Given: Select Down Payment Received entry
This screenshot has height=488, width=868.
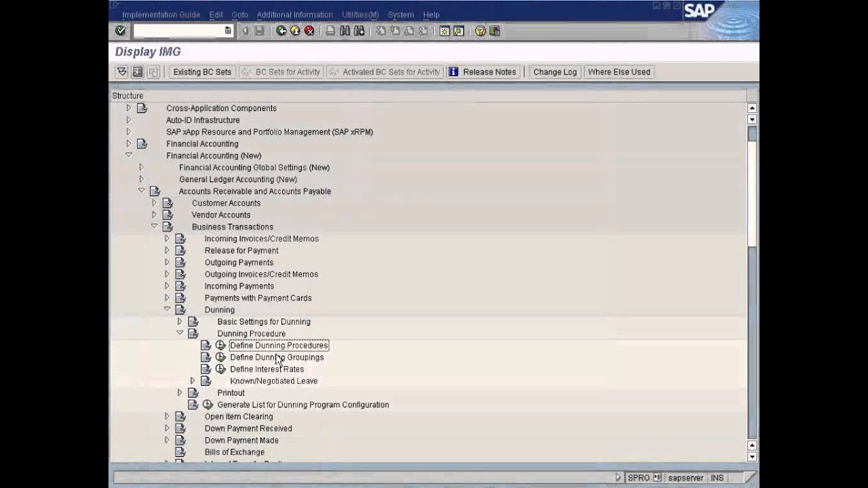Looking at the screenshot, I should [248, 428].
